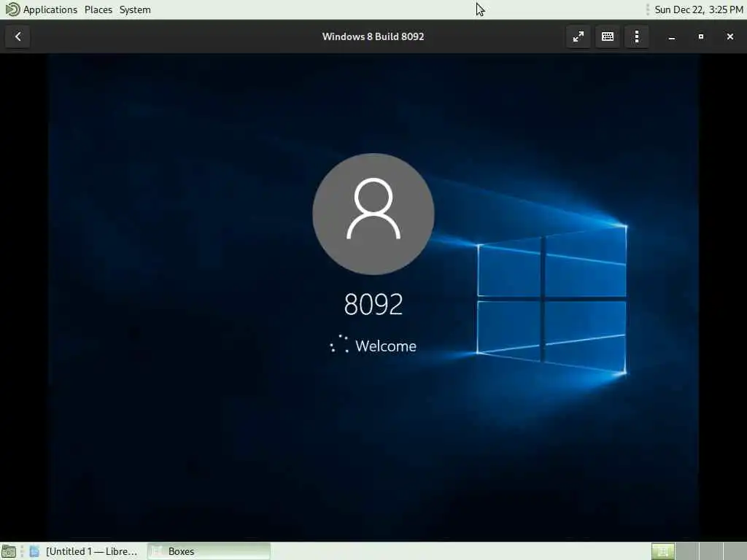Open the keyboard shortcuts menu icon

click(x=608, y=36)
